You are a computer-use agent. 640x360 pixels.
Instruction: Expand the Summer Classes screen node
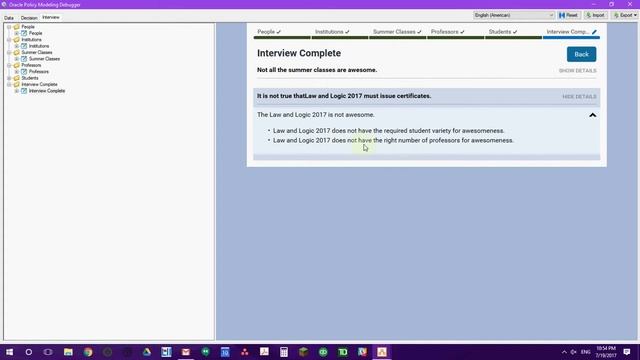[17, 59]
